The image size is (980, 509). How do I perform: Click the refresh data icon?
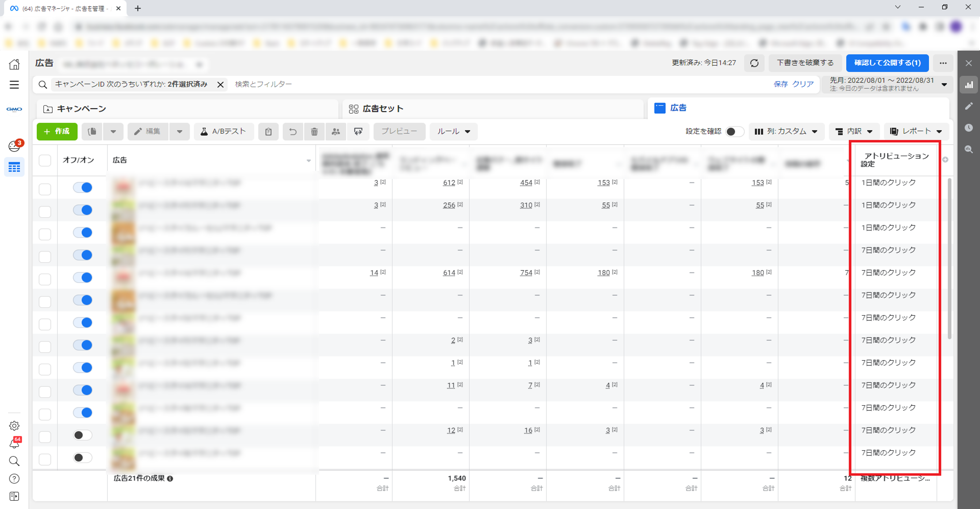(x=754, y=63)
